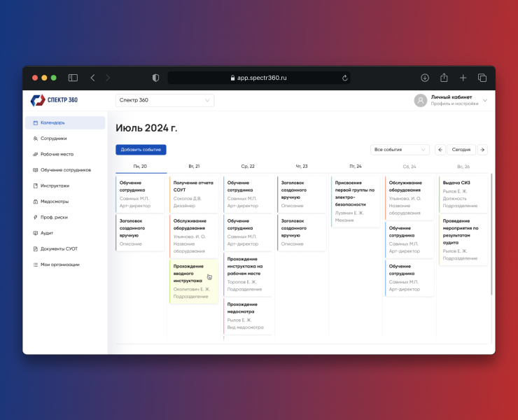This screenshot has height=420, width=518.
Task: Click the Июль 2024 г. heading
Action: point(146,128)
